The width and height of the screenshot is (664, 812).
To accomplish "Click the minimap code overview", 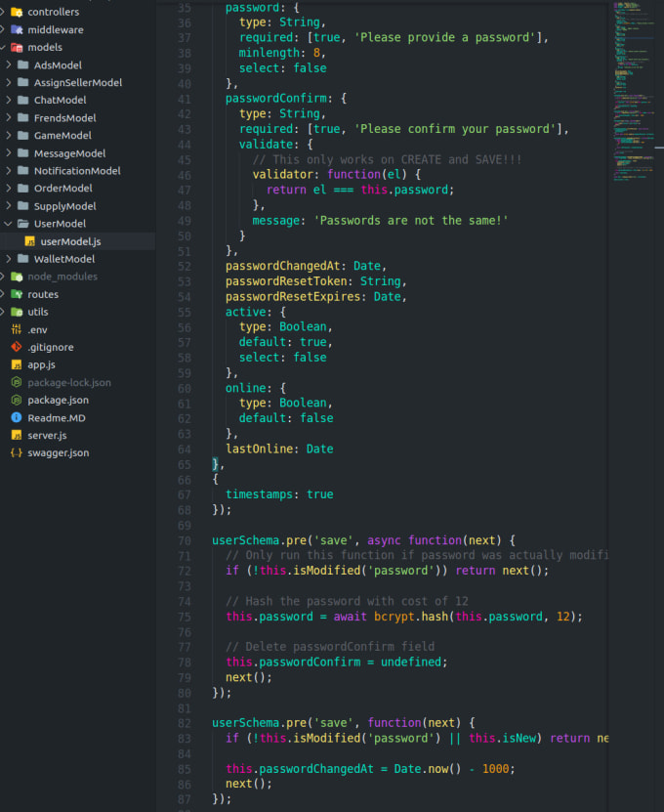I will point(636,91).
